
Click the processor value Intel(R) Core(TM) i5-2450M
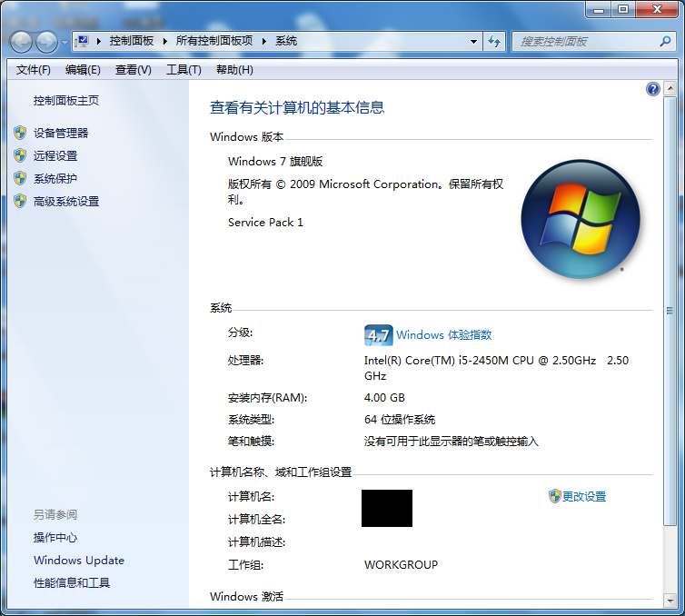pos(436,361)
